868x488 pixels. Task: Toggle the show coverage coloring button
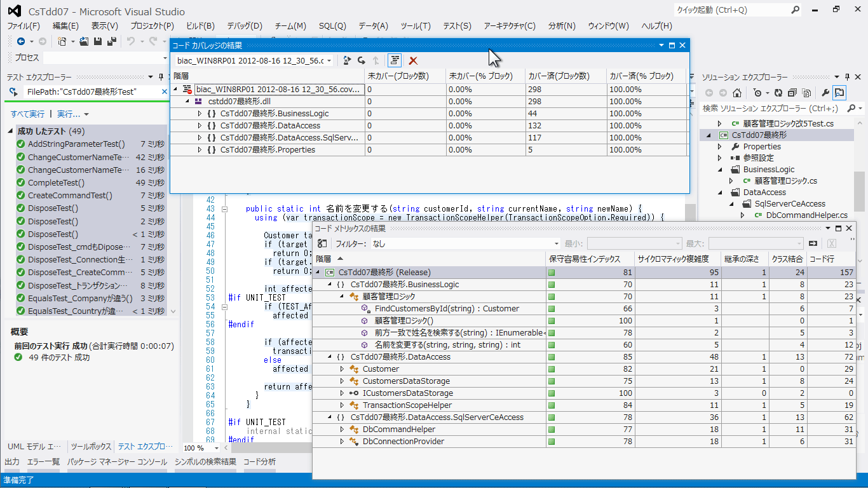(x=395, y=60)
